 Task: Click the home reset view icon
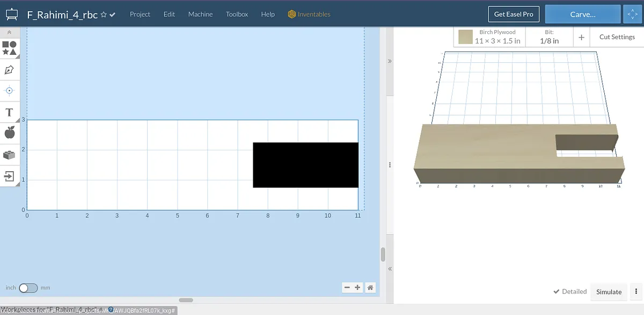[370, 288]
